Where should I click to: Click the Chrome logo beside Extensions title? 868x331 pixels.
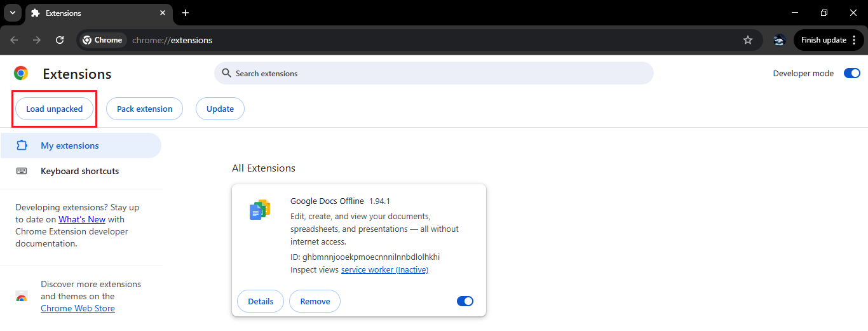[21, 74]
